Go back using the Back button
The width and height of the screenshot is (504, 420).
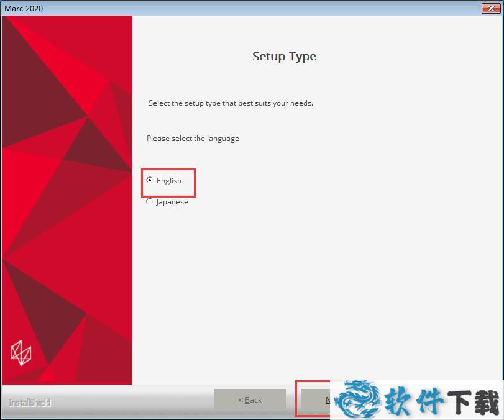click(250, 400)
